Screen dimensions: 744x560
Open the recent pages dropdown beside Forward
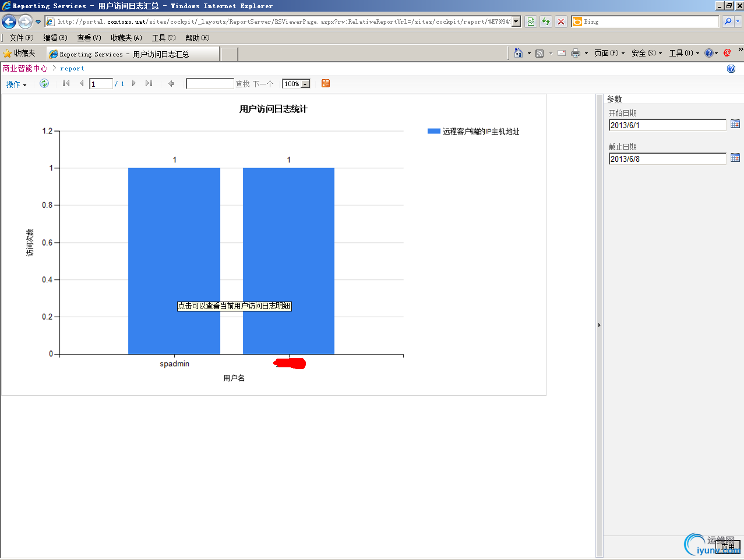click(x=38, y=22)
